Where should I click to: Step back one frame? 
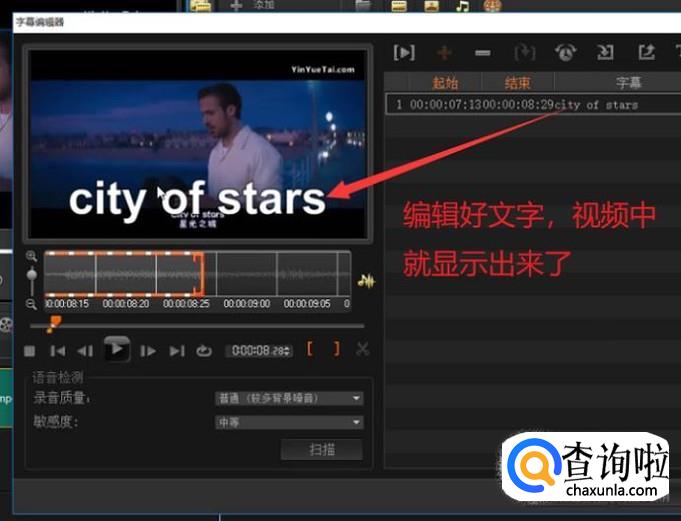point(85,351)
